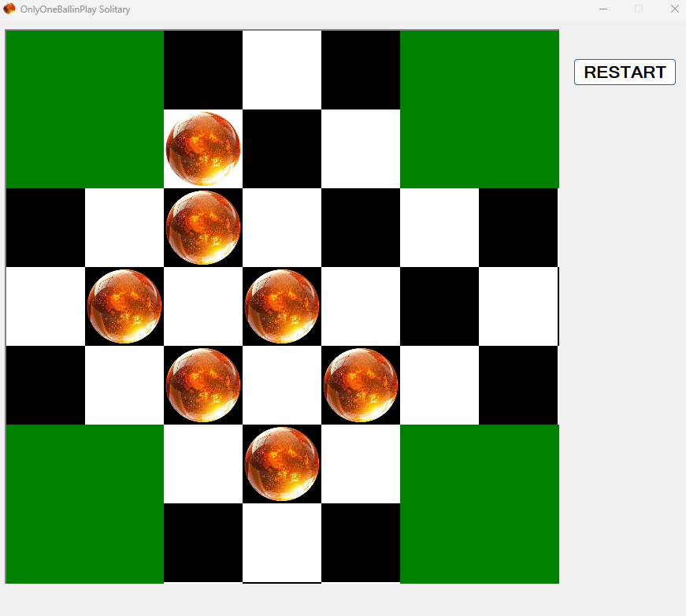This screenshot has height=616, width=686.
Task: Click the black square in the board's bottom-left arm corner
Action: pyautogui.click(x=203, y=542)
